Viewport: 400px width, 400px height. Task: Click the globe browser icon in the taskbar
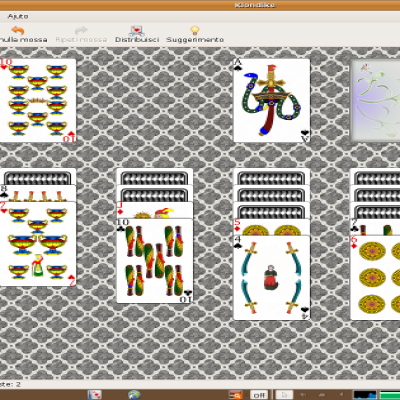pyautogui.click(x=134, y=395)
